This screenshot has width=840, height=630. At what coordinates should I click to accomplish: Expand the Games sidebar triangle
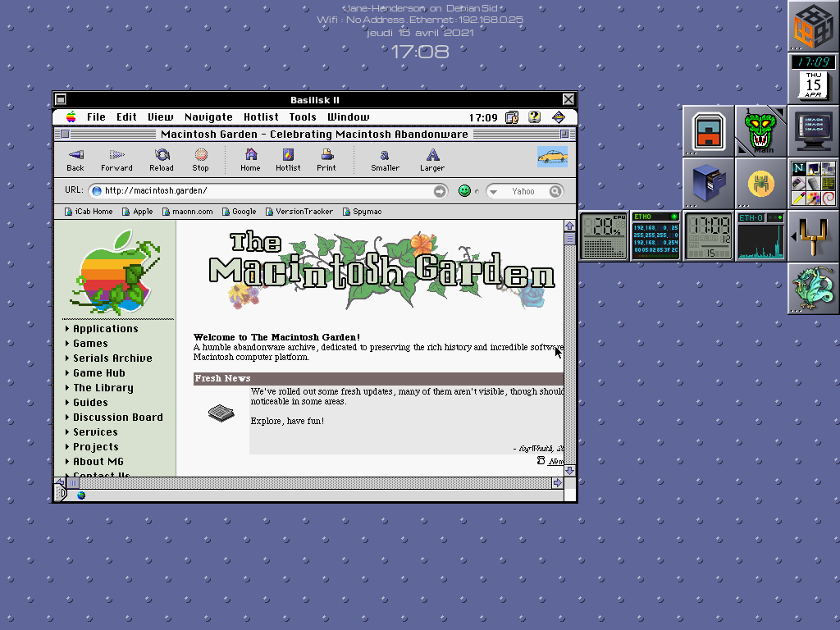coord(67,344)
